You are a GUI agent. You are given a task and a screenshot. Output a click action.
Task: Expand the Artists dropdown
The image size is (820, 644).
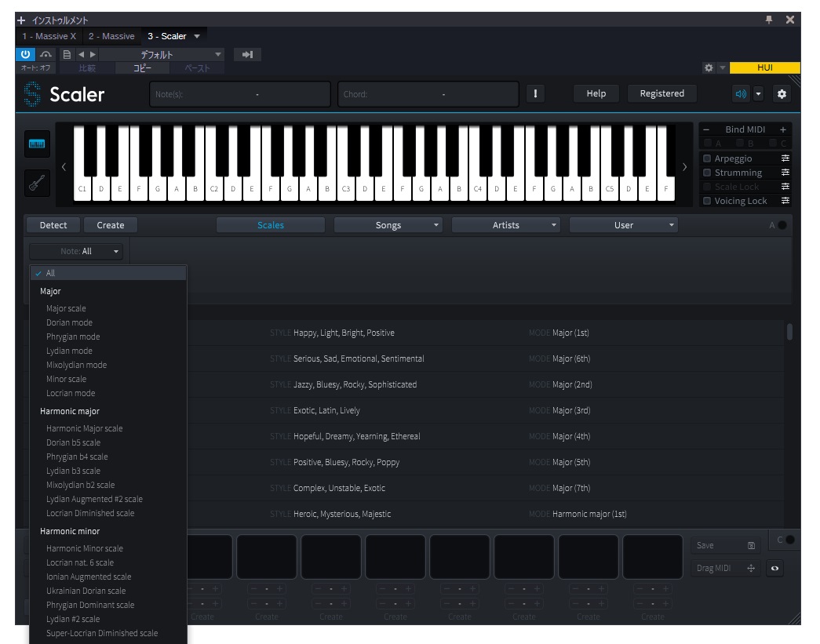click(505, 225)
